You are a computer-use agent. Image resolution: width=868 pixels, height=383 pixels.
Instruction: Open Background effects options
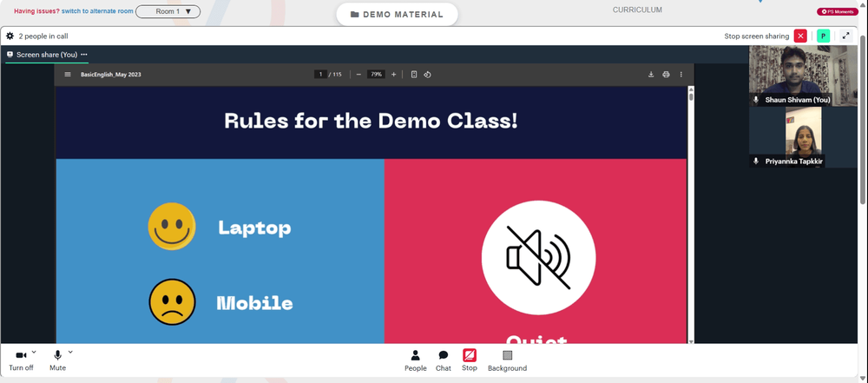(507, 360)
